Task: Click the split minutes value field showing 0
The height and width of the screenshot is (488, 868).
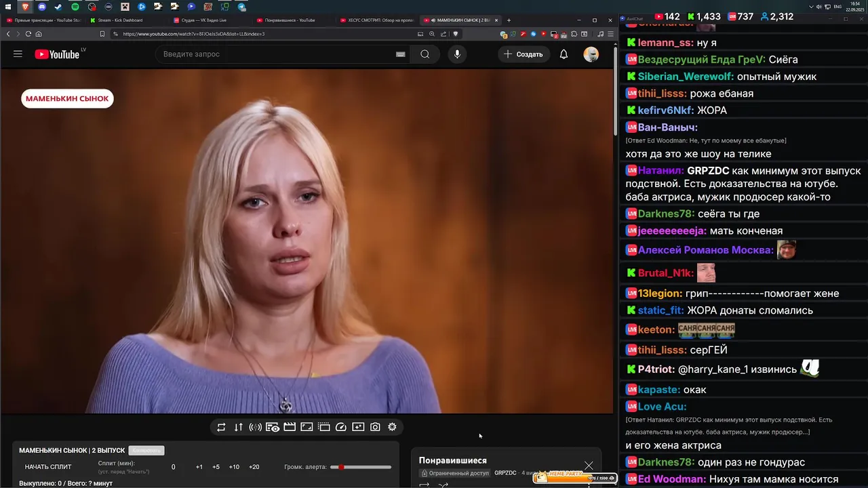Action: [173, 467]
